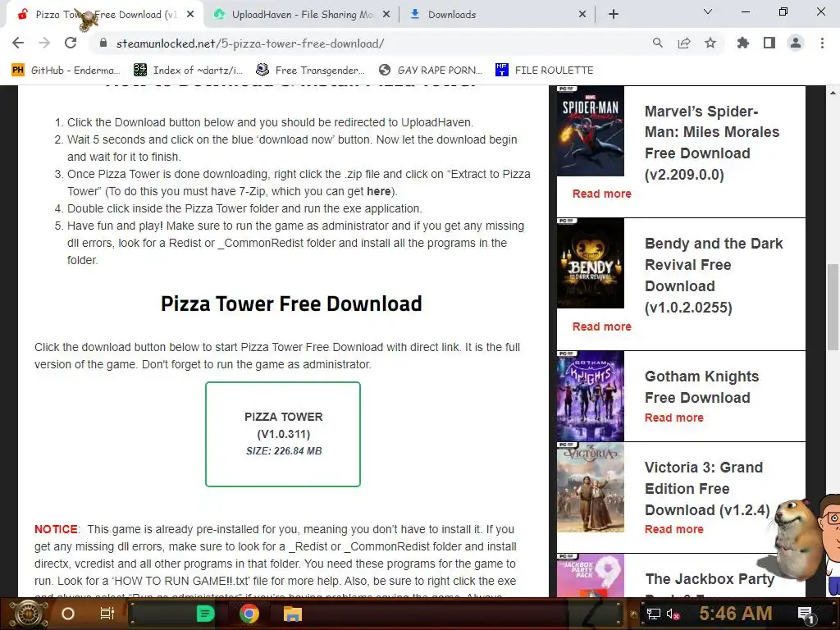The width and height of the screenshot is (840, 630).
Task: Click Read more under Victoria 3
Action: (x=674, y=529)
